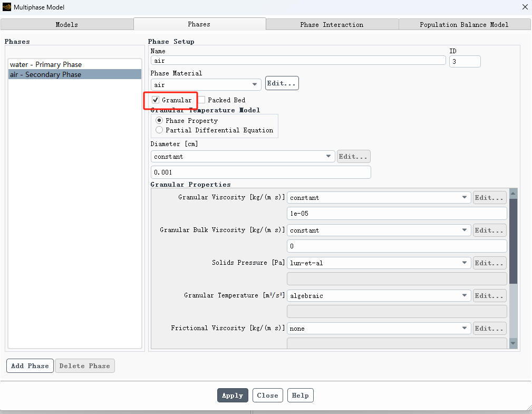
Task: Select Partial Differential Equation radio option
Action: [159, 130]
